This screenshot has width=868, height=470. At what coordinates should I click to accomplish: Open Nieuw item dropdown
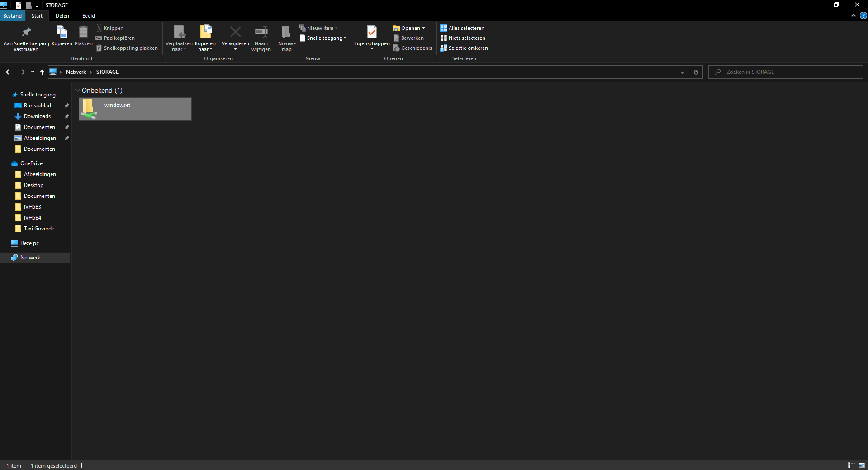pos(318,28)
